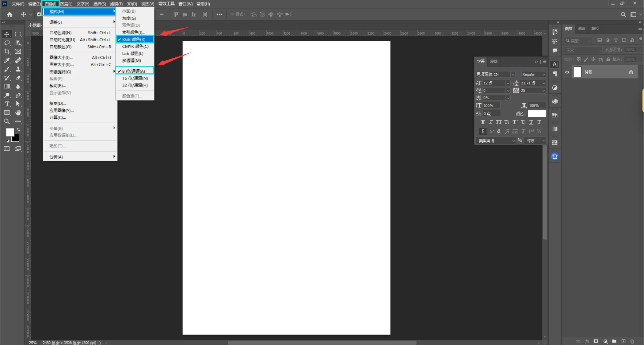The width and height of the screenshot is (644, 345).
Task: Select the Clone Stamp tool
Action: click(18, 69)
